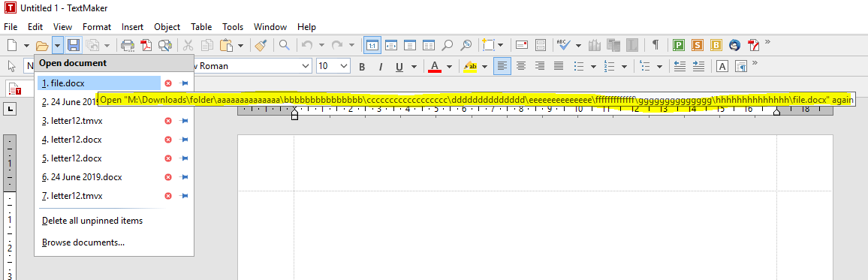
Task: Open numbered list style dropdown arrow
Action: tap(625, 66)
